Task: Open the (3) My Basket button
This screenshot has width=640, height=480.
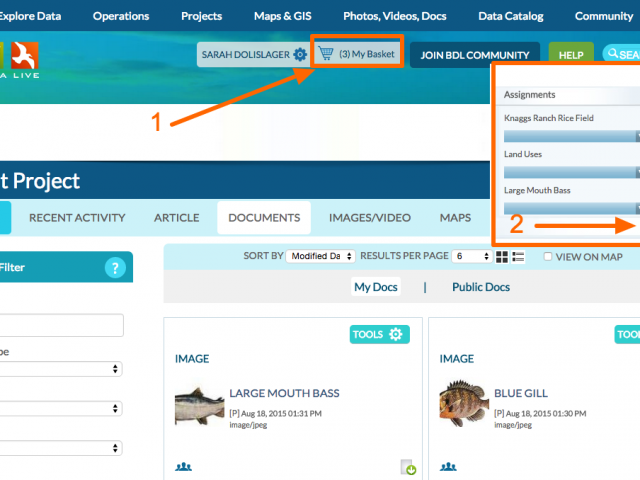Action: click(x=357, y=54)
